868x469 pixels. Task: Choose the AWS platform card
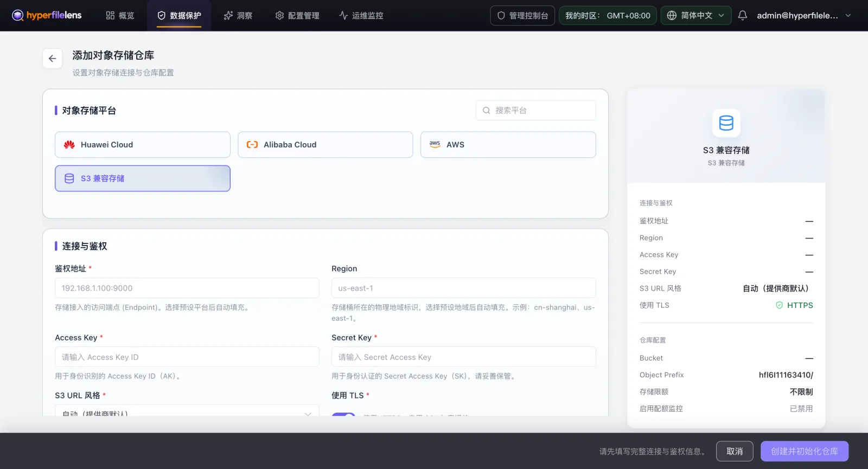(x=508, y=145)
